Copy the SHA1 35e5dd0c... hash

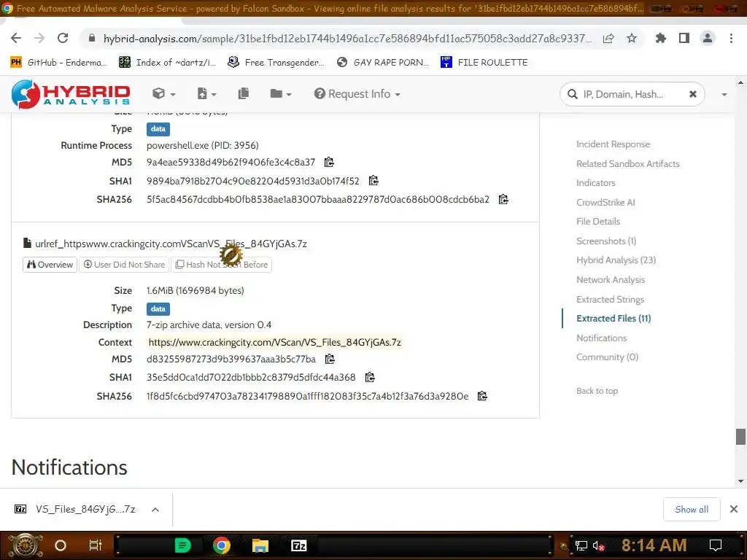tap(370, 377)
